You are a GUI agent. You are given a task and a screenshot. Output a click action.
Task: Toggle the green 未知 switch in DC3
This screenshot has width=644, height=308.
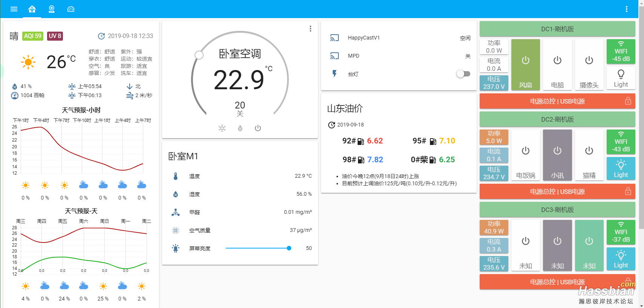click(589, 245)
